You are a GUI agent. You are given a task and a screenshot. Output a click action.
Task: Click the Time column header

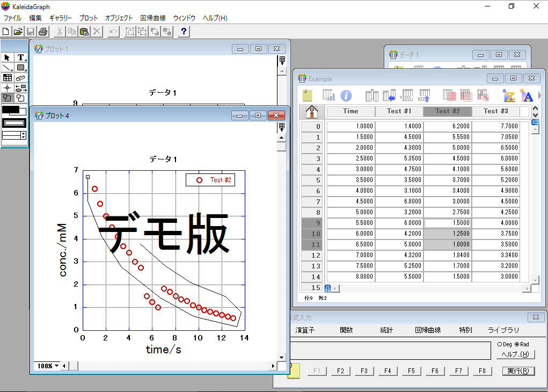(x=350, y=111)
